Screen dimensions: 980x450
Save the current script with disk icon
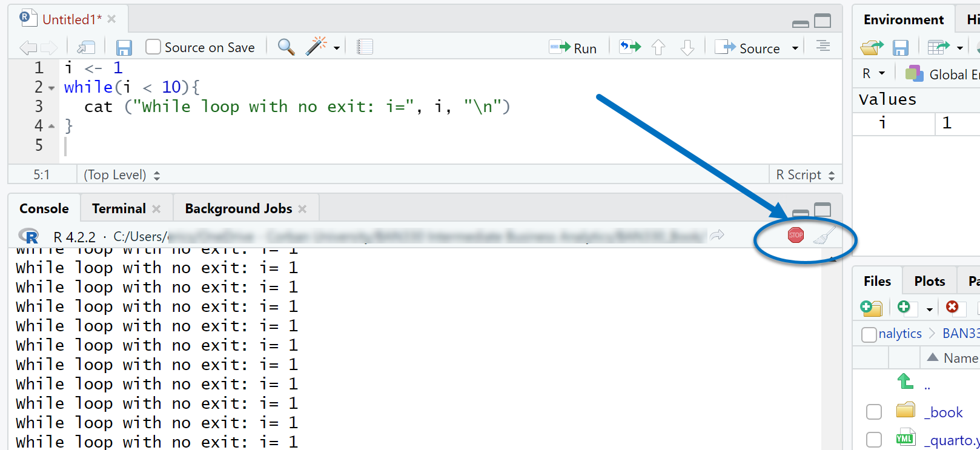pos(124,48)
